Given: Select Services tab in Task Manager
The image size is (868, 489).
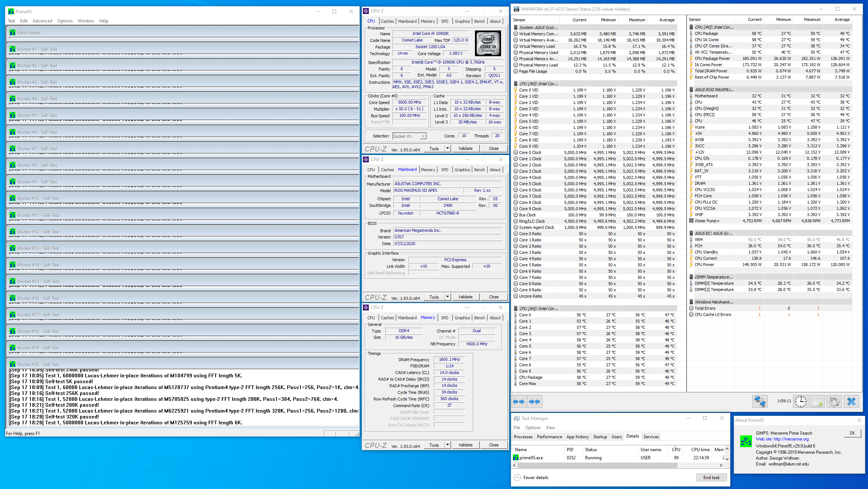Looking at the screenshot, I should point(651,436).
